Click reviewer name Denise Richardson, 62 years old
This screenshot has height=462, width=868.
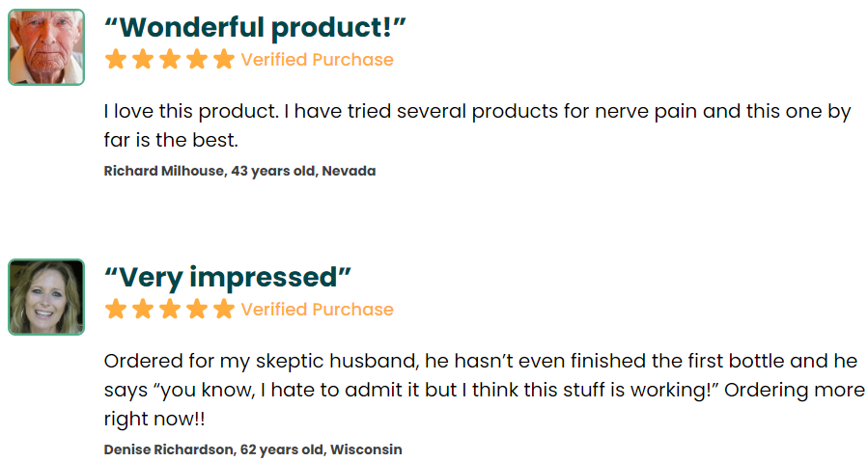click(253, 449)
